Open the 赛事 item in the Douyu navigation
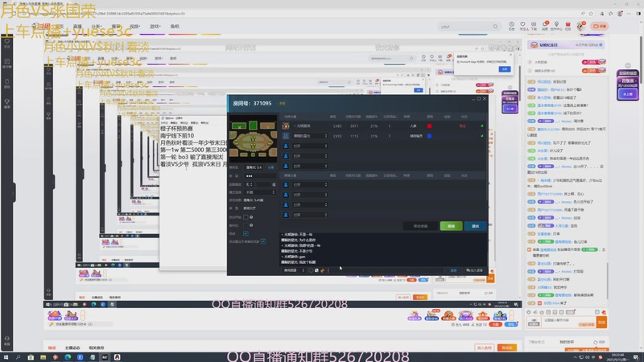The height and width of the screenshot is (362, 644). [x=116, y=27]
